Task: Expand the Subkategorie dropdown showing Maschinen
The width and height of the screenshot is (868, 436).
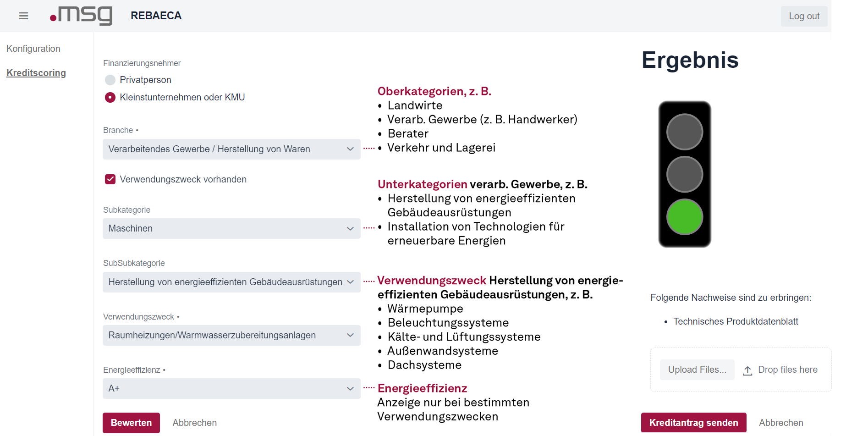Action: tap(231, 229)
